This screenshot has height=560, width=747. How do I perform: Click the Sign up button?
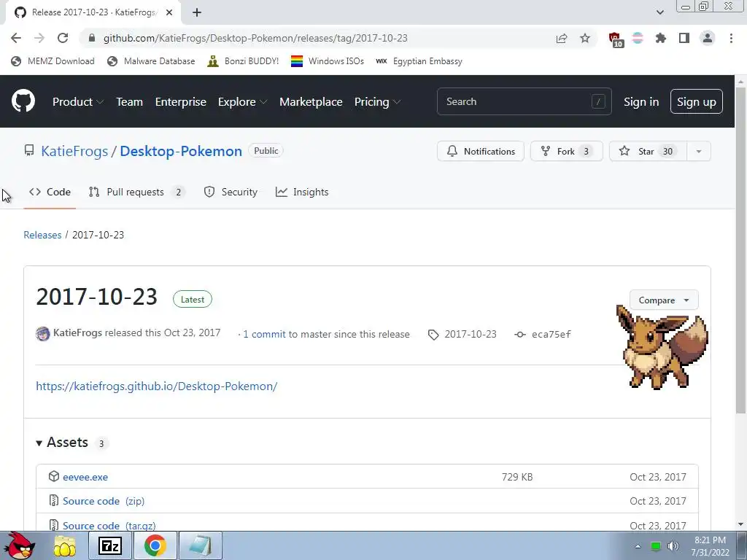pyautogui.click(x=697, y=101)
